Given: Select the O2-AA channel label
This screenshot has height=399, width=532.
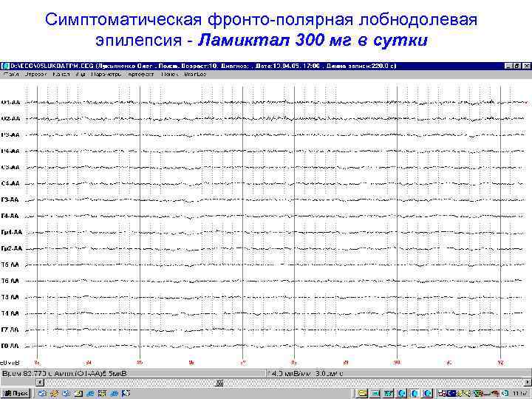Looking at the screenshot, I should point(10,118).
